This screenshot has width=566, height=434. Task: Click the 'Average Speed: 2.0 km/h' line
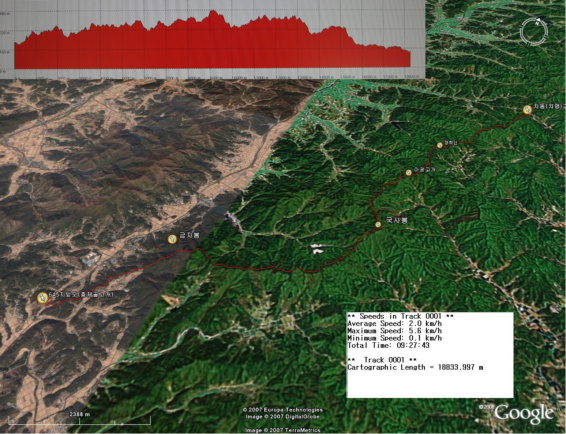pos(394,324)
